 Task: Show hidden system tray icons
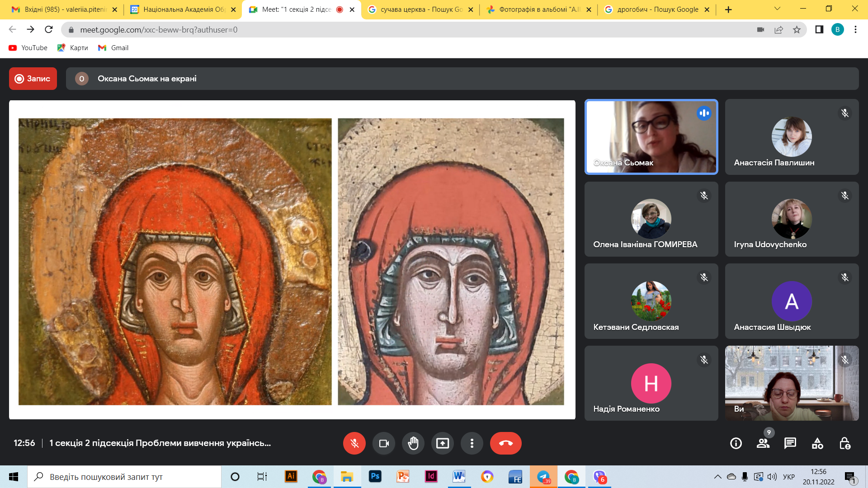coord(717,477)
